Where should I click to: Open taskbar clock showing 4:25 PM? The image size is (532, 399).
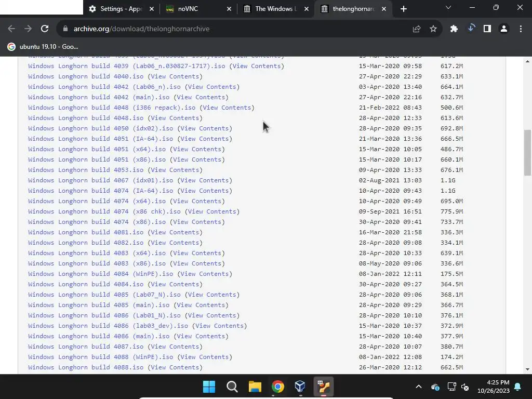click(494, 387)
